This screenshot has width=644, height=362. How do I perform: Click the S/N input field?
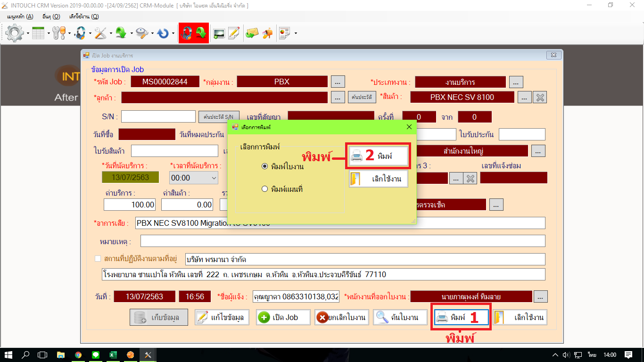click(158, 116)
